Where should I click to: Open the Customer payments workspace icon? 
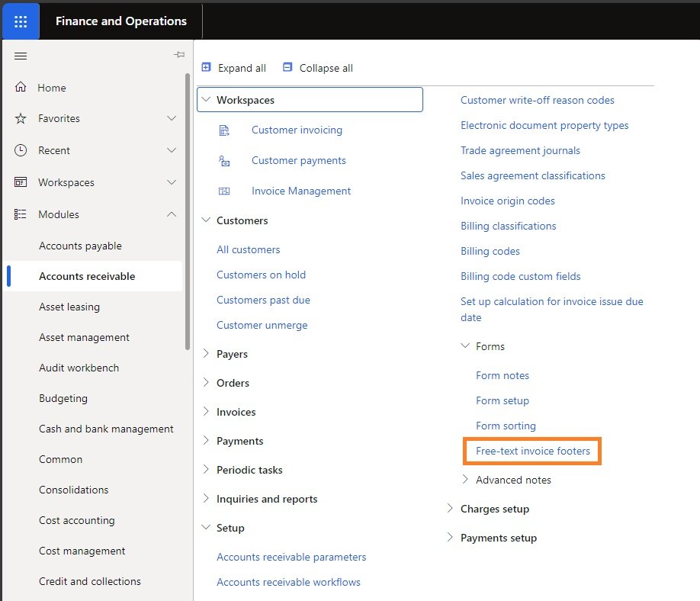(x=225, y=160)
